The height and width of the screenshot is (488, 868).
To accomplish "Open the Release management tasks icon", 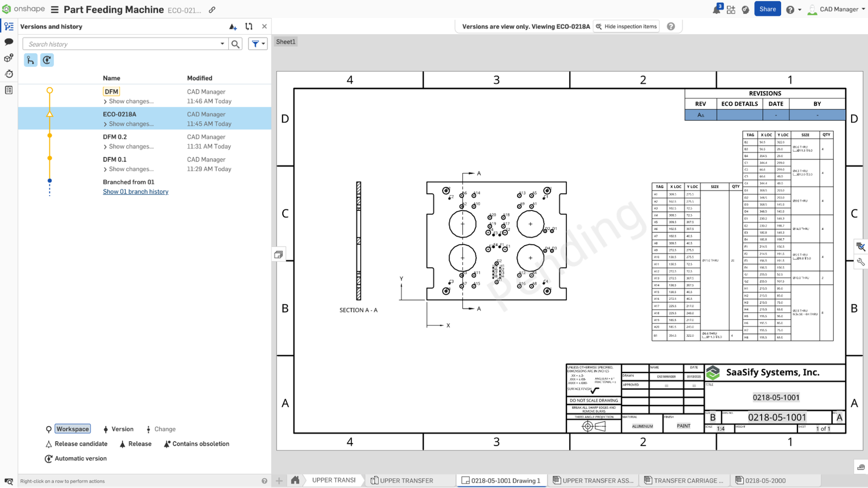I will [8, 90].
